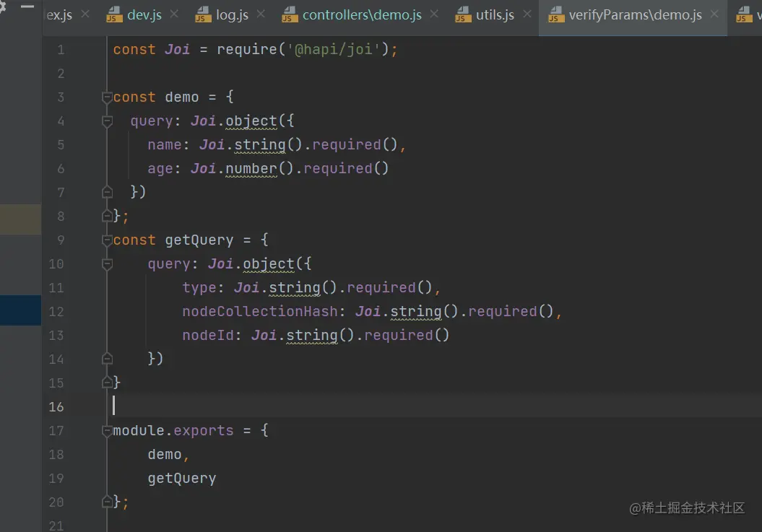762x532 pixels.
Task: Click the JS file icon on dev.js tab
Action: [x=114, y=14]
